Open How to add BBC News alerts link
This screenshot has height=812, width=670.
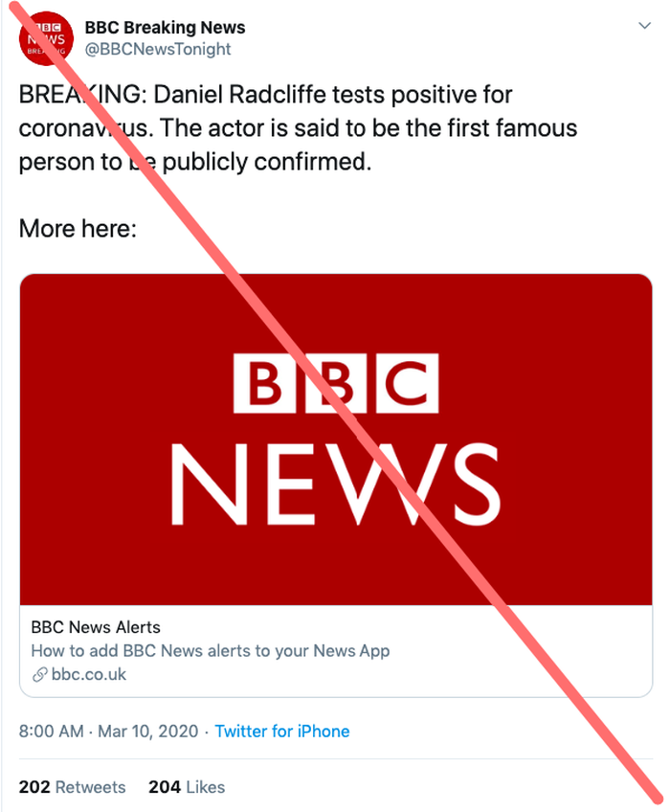211,651
